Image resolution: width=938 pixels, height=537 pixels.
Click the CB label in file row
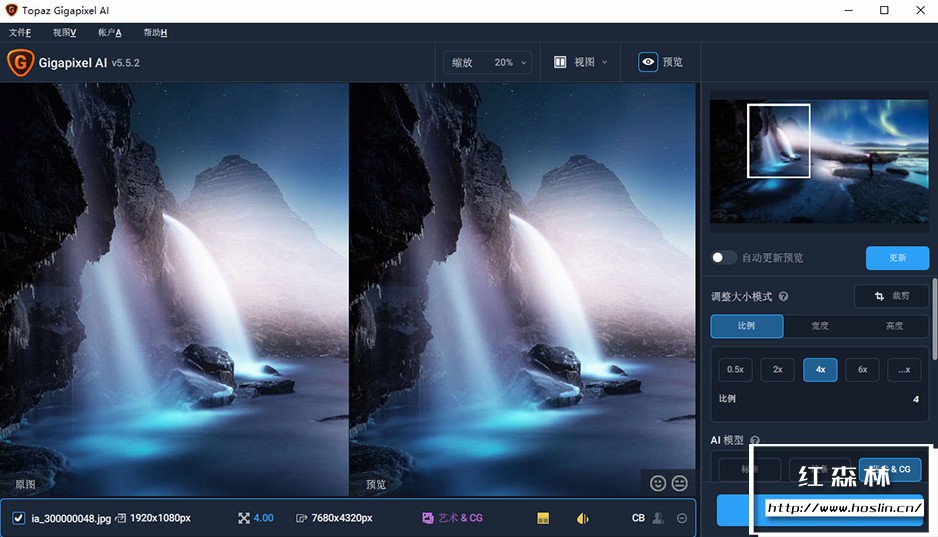638,518
